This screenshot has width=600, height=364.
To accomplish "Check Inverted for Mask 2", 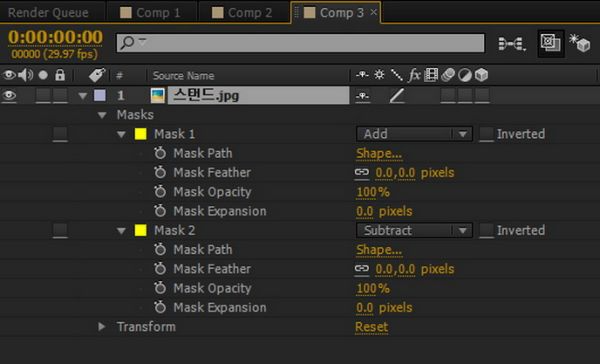I will pyautogui.click(x=486, y=230).
